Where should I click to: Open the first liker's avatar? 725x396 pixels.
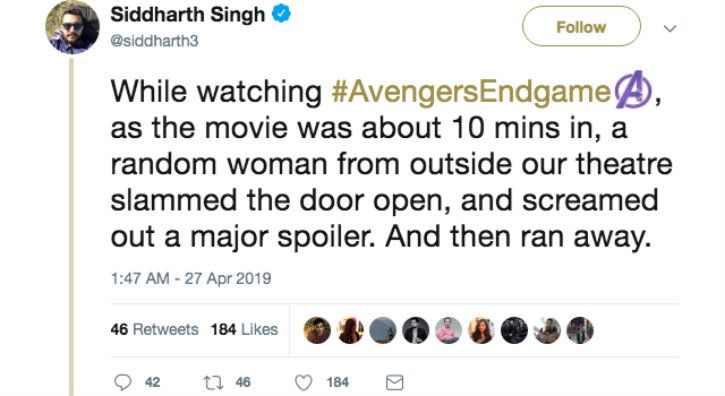317,330
